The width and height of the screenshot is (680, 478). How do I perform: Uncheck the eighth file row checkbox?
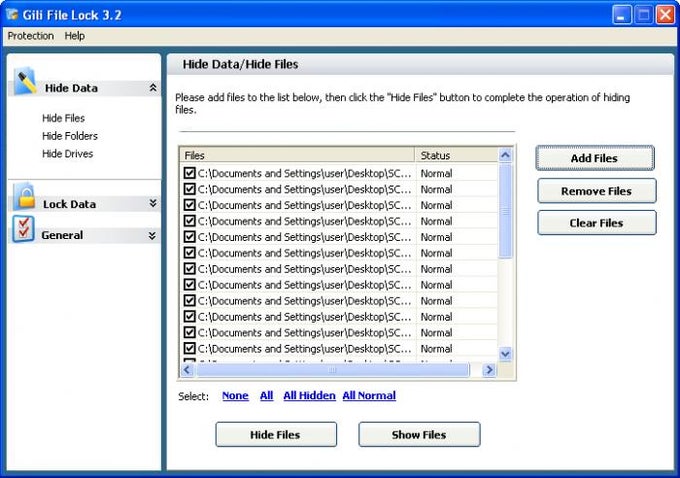tap(189, 285)
